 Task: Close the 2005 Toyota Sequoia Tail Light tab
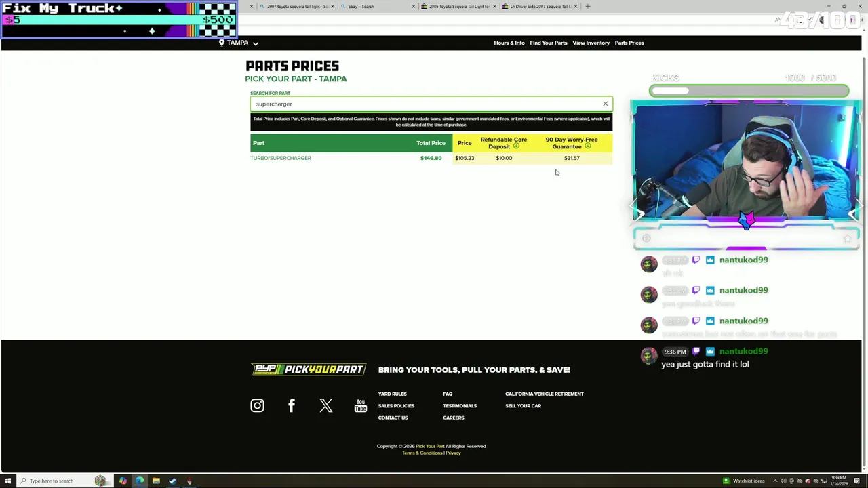494,6
